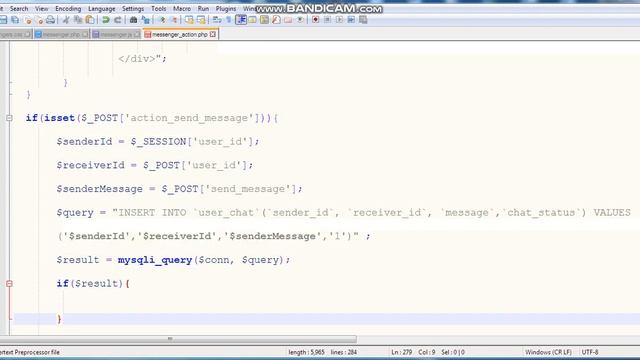This screenshot has width=640, height=360.
Task: Toggle the file Monitoring eye icon
Action: point(300,20)
